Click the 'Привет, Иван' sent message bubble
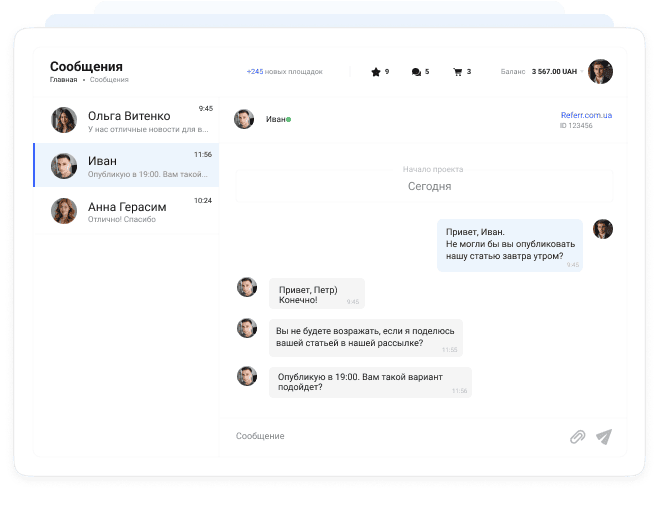The image size is (660, 523). [x=509, y=245]
